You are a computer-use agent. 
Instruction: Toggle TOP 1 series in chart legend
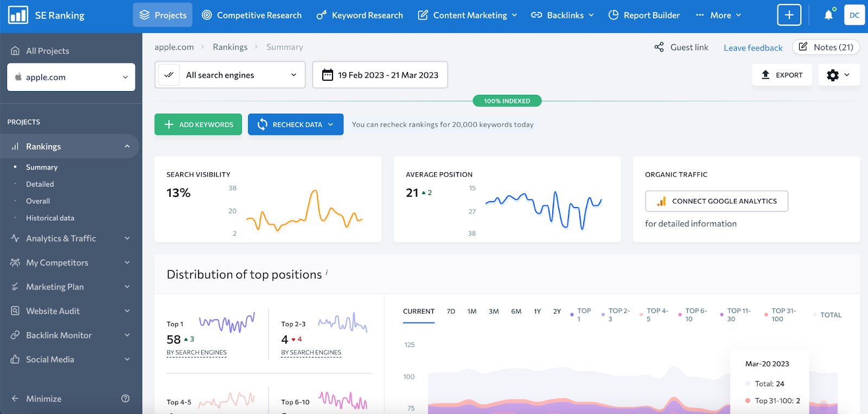(x=580, y=315)
